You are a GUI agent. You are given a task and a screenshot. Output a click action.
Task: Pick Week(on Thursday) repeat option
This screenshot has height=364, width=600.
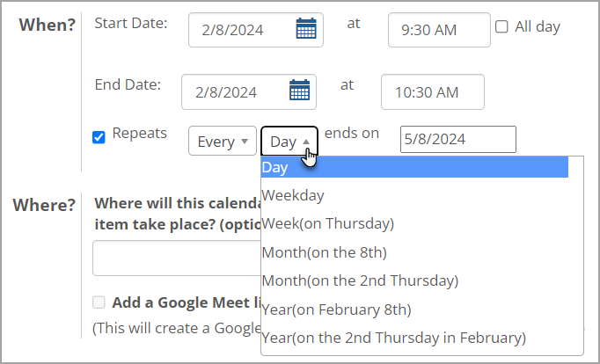click(x=327, y=223)
